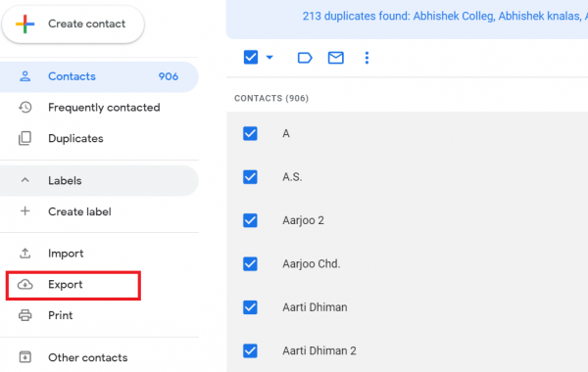This screenshot has width=588, height=372.
Task: Click the Aarti Dhiman 2 contact name
Action: 319,350
